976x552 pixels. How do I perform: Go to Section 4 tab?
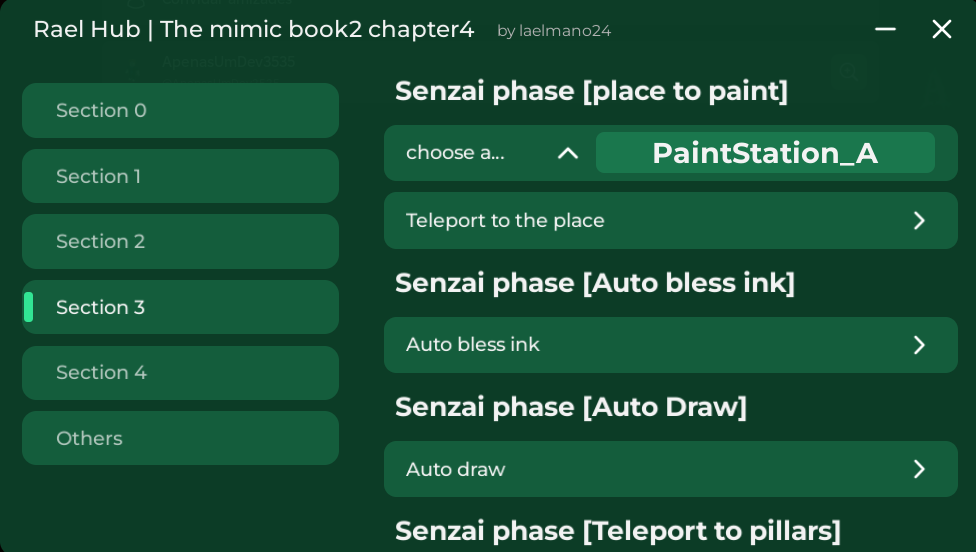(180, 373)
